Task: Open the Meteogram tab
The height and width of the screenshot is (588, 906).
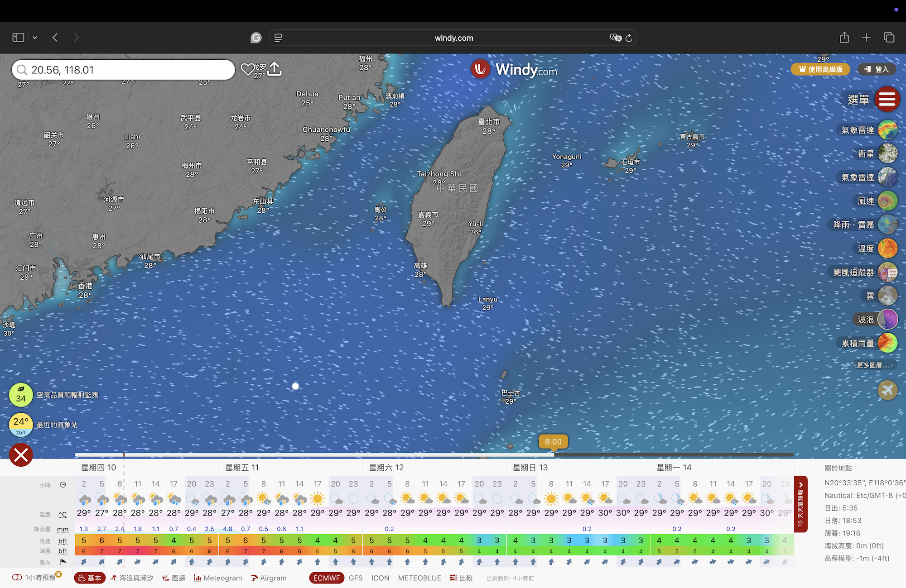Action: coord(218,578)
